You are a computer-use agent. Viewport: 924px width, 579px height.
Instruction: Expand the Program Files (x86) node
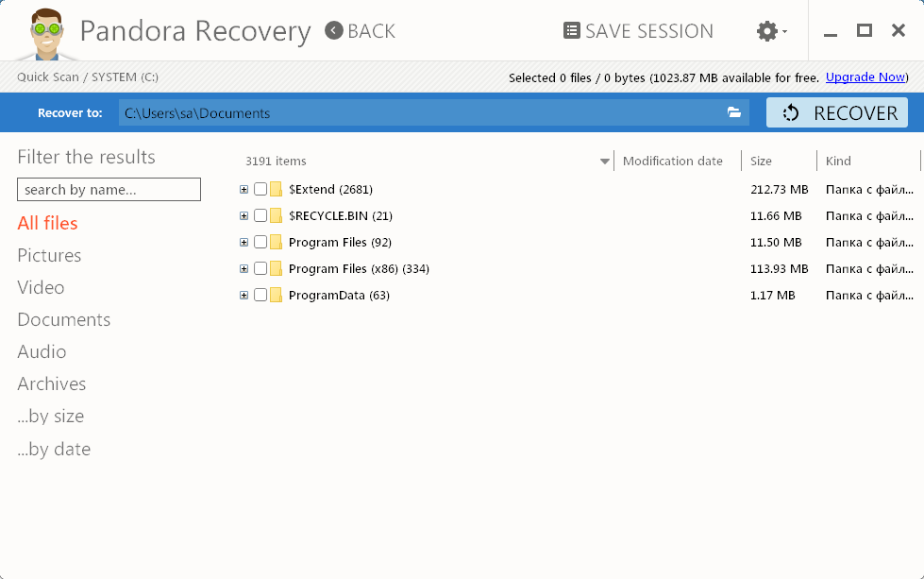pyautogui.click(x=244, y=269)
